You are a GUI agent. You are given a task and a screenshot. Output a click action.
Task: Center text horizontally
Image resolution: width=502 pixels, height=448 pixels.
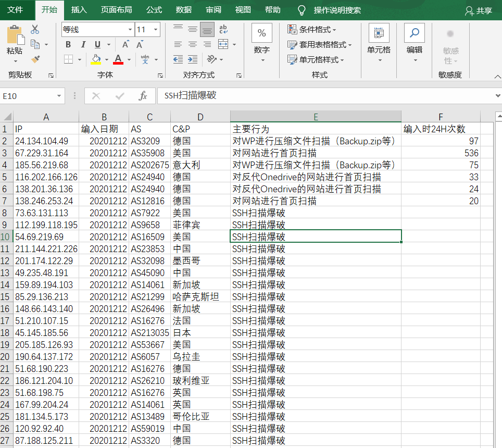[x=192, y=44]
